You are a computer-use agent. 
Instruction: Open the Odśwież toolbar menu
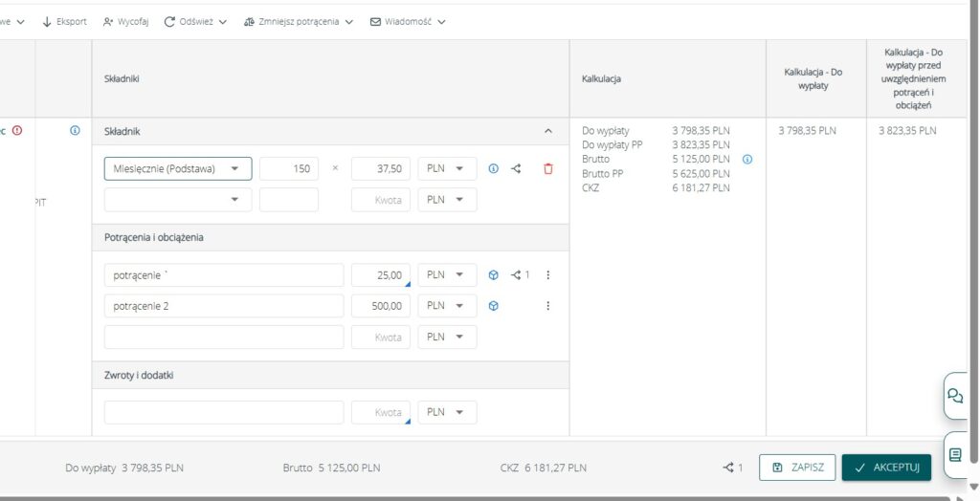[195, 22]
